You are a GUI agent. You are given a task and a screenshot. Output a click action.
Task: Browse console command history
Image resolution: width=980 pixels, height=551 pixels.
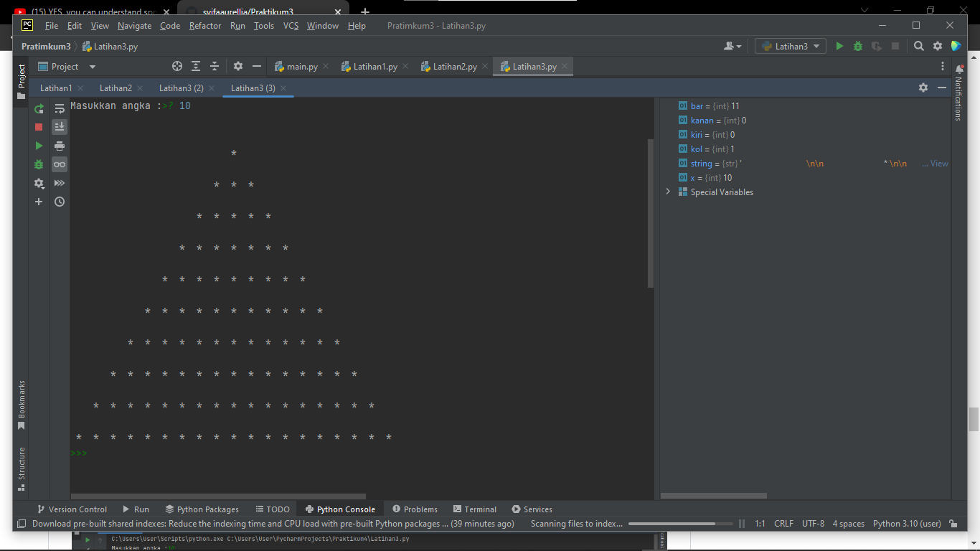pos(60,202)
